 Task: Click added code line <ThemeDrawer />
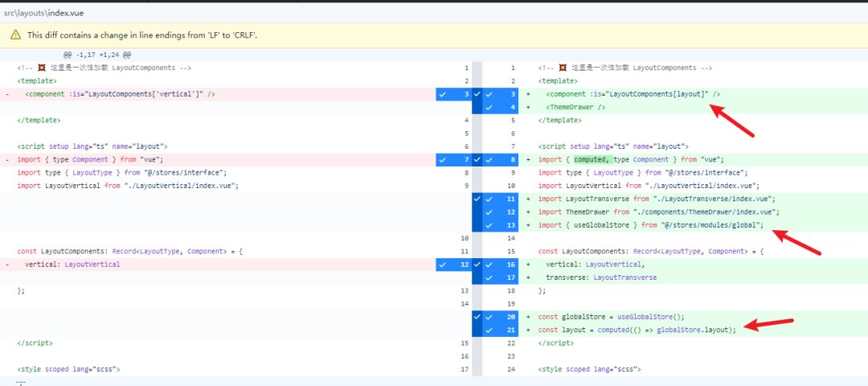click(575, 108)
